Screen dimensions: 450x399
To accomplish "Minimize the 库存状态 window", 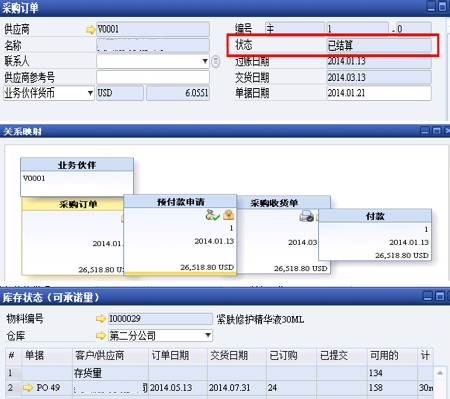I will [427, 296].
